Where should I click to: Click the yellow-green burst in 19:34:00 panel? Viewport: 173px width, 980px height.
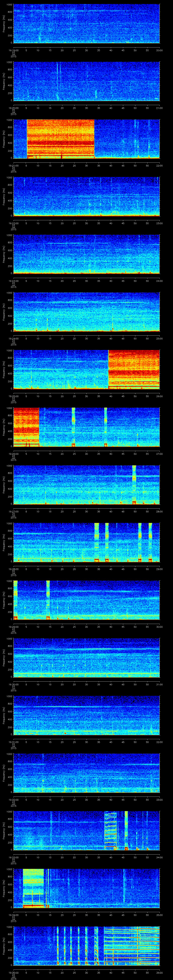pos(33,889)
